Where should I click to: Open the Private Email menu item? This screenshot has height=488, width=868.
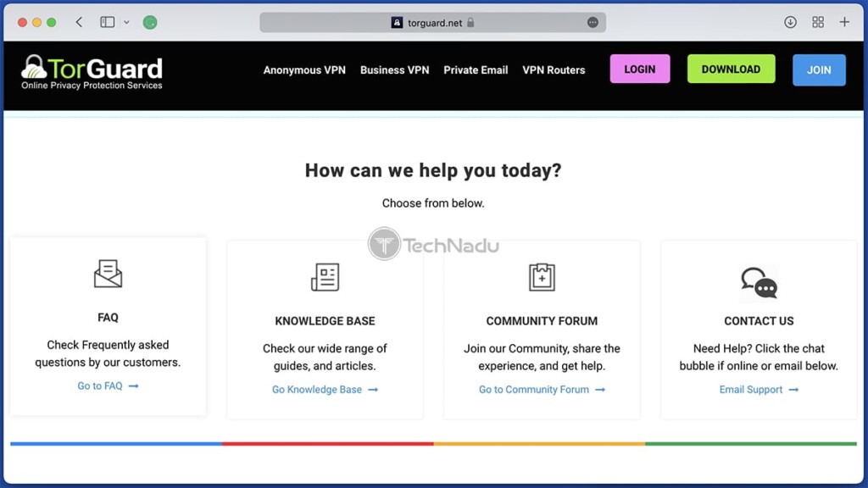(x=476, y=70)
